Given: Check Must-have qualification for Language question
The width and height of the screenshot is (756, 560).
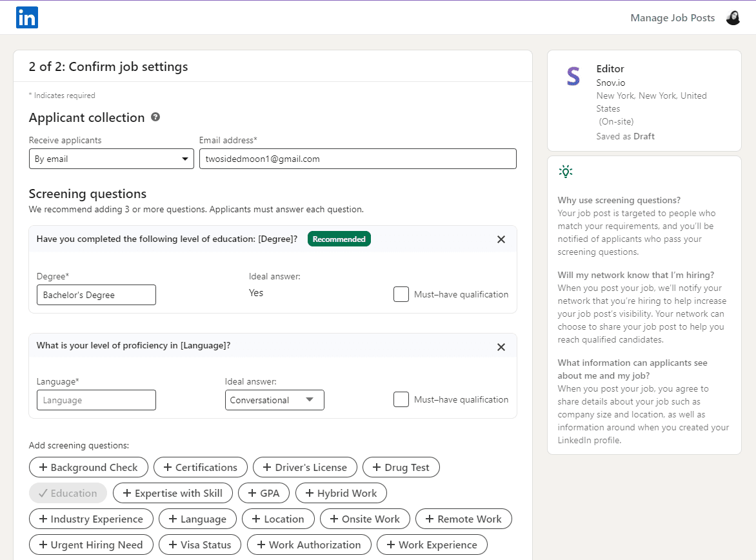Looking at the screenshot, I should [401, 400].
